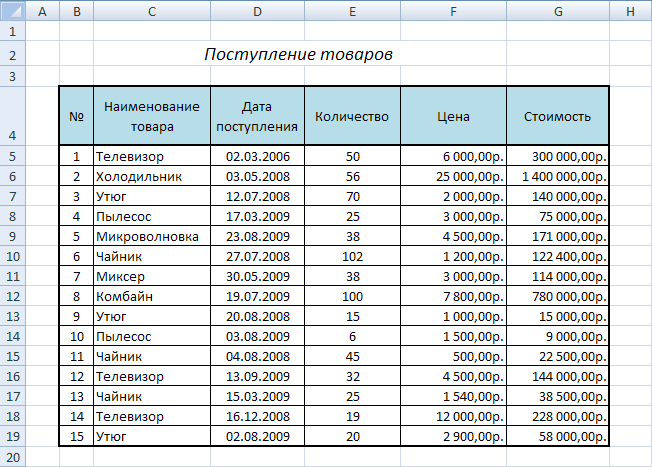Select column F header
652x467 pixels.
(454, 10)
